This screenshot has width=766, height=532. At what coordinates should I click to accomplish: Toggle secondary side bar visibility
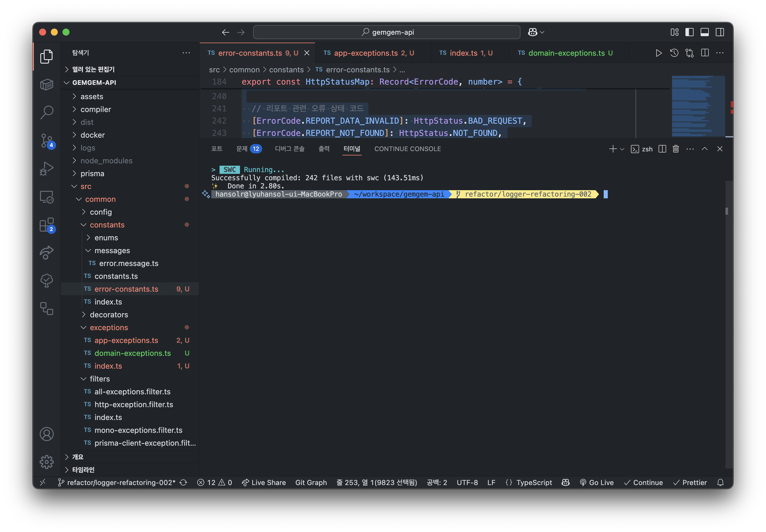(720, 32)
